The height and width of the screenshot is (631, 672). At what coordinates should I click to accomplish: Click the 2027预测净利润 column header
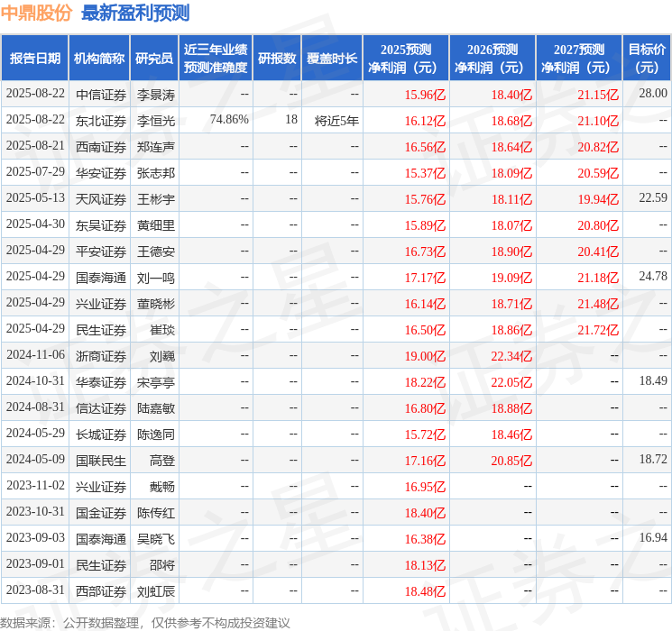[578, 59]
